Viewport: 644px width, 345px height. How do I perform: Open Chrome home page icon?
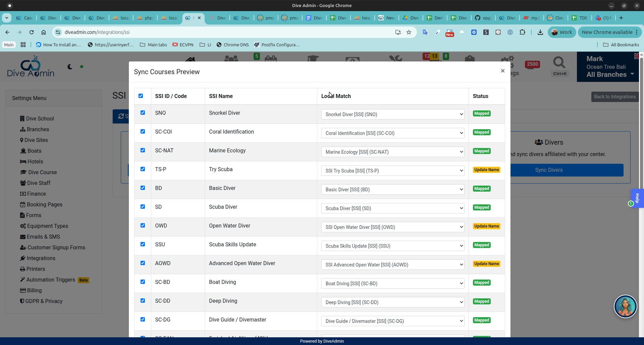[x=44, y=32]
